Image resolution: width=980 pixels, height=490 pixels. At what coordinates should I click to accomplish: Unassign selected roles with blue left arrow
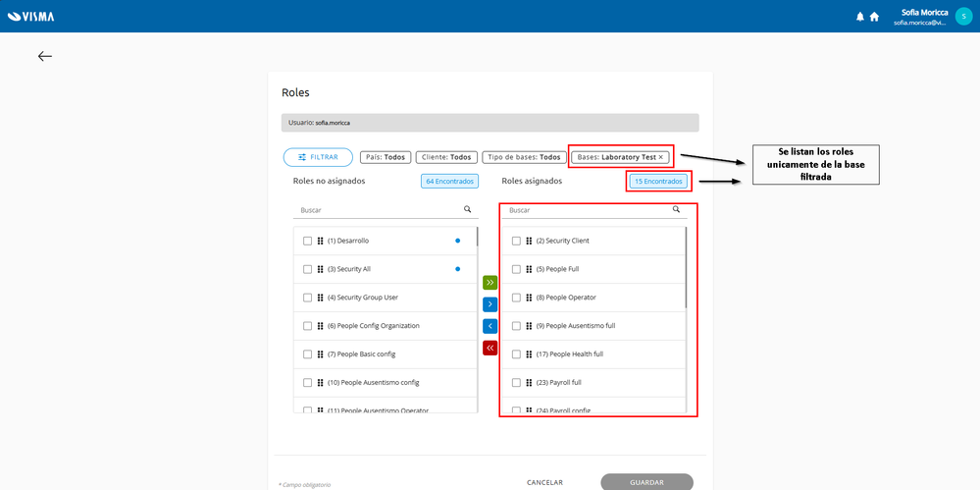(x=490, y=326)
